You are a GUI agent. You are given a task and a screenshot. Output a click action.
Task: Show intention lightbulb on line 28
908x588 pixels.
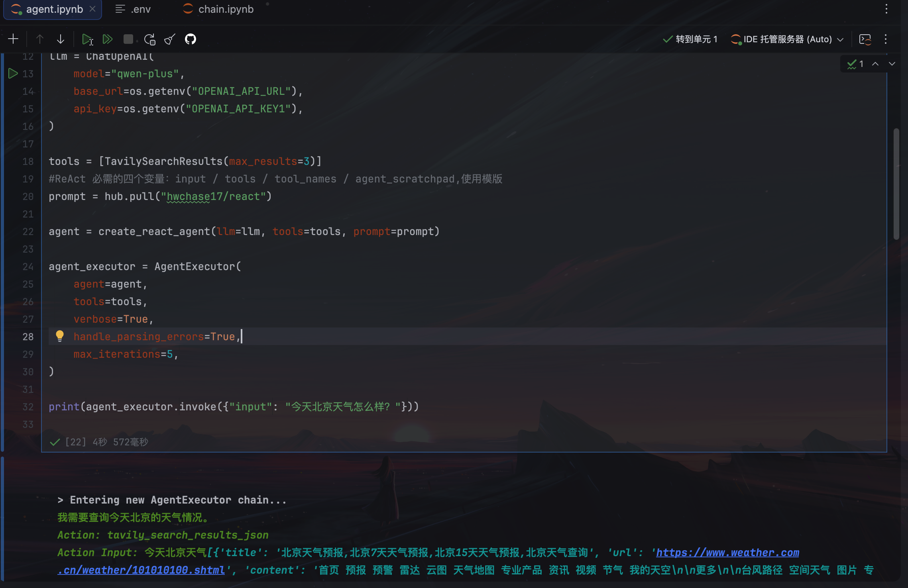60,336
